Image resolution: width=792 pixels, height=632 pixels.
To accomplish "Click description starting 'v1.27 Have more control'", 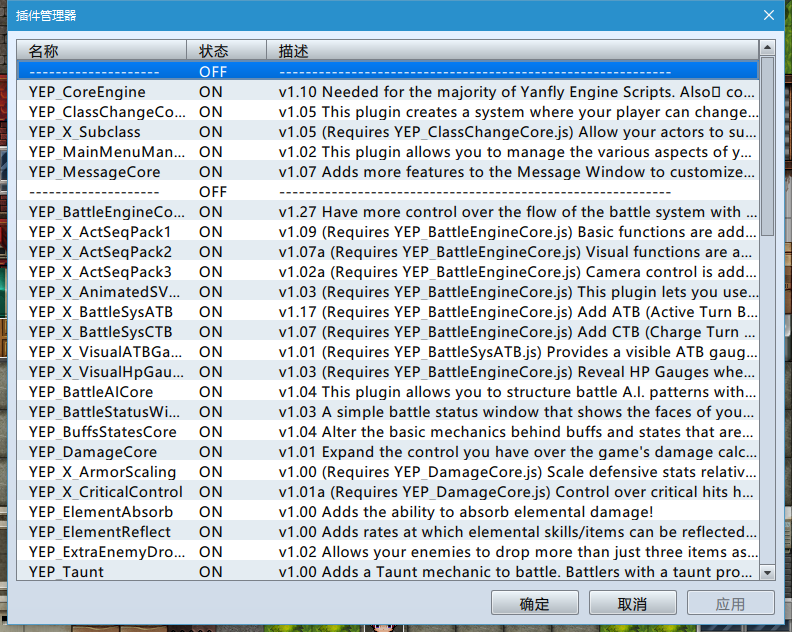I will (518, 212).
